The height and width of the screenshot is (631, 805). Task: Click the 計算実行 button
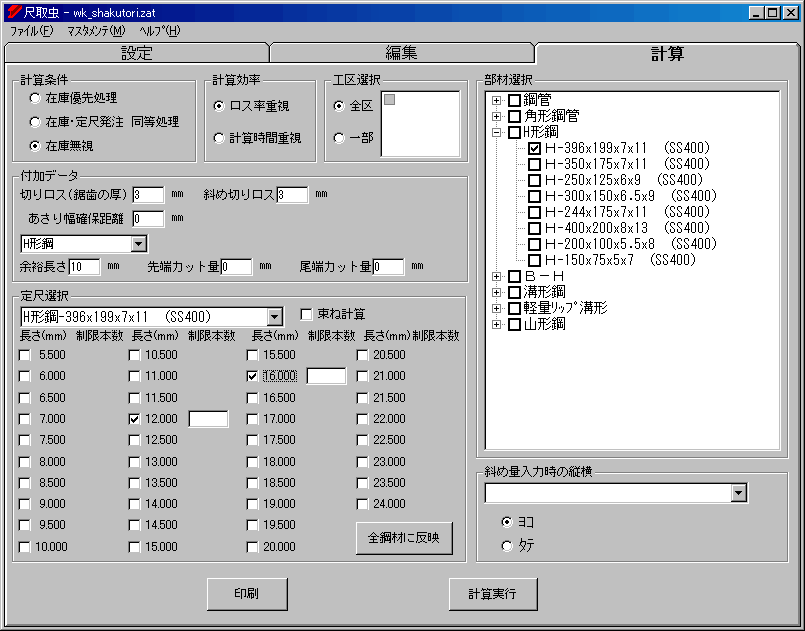pos(493,593)
